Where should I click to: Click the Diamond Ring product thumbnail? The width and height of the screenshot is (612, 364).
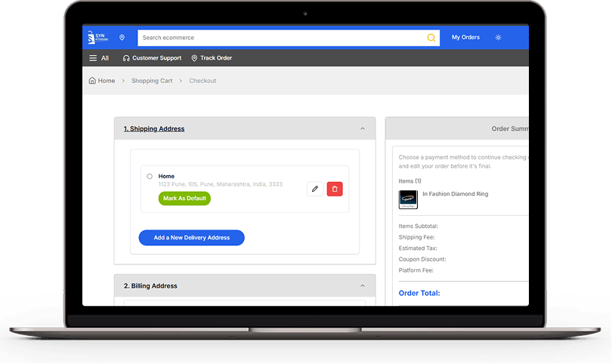click(408, 199)
